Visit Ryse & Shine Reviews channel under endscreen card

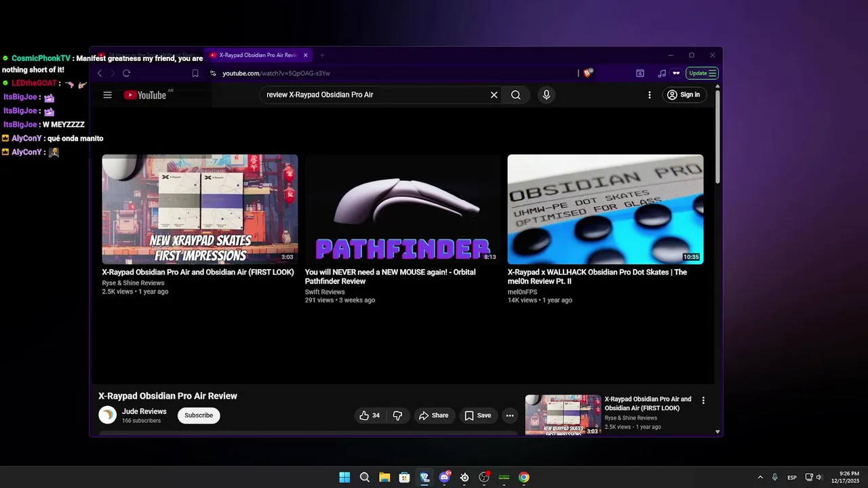pos(133,283)
